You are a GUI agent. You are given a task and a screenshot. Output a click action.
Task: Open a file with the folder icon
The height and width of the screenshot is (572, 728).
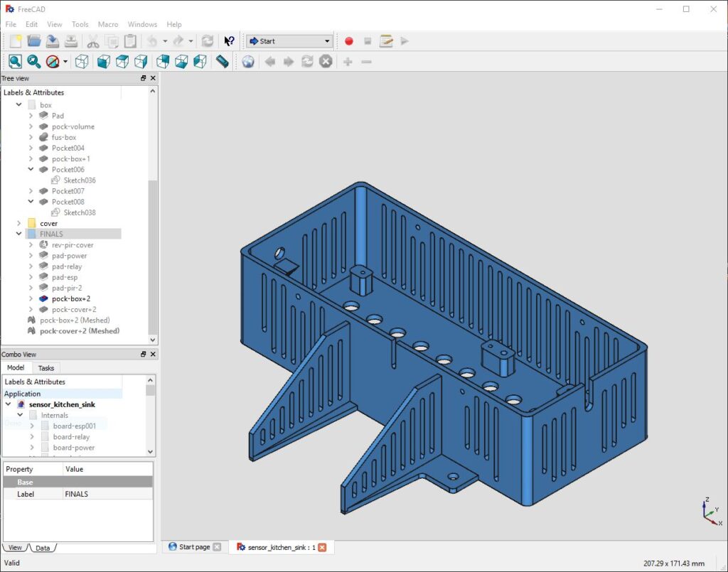click(34, 41)
